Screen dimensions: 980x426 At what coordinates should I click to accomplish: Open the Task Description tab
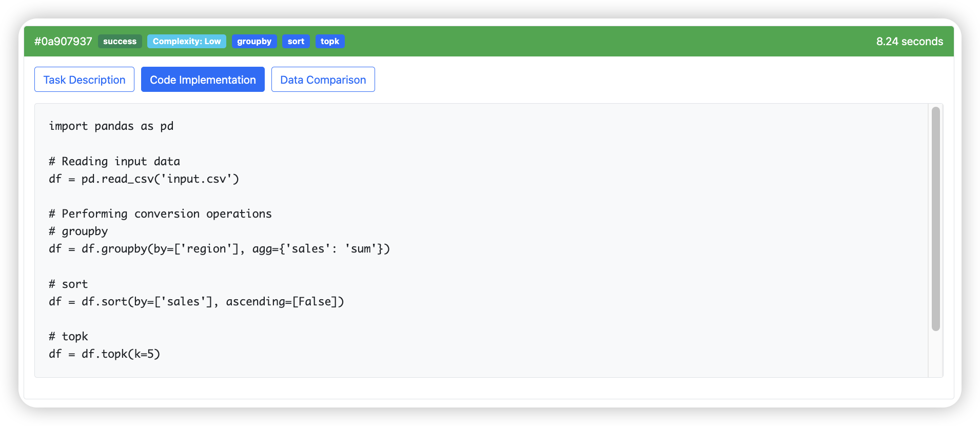coord(84,80)
